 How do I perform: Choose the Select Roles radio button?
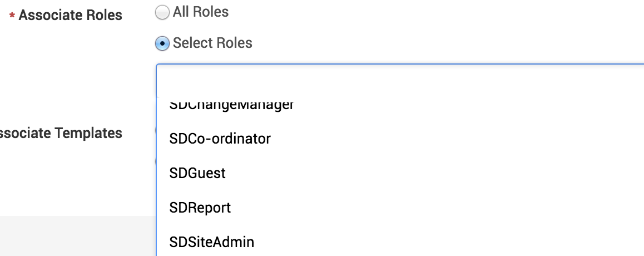pos(162,43)
